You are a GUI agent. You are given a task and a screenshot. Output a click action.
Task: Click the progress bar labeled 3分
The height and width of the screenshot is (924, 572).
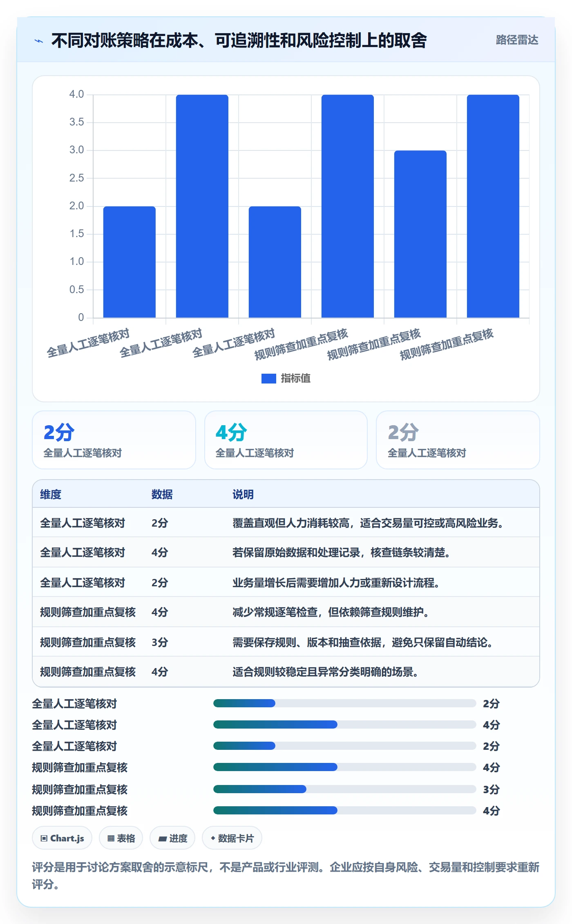pos(344,789)
